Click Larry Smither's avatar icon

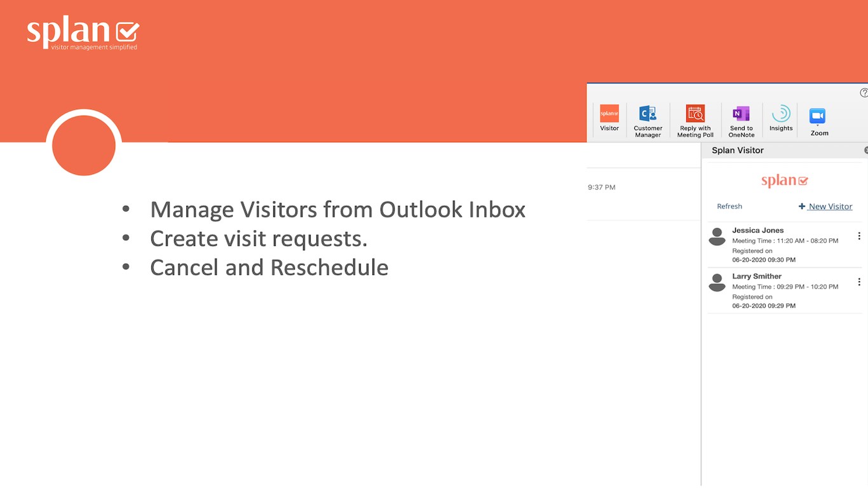point(717,282)
